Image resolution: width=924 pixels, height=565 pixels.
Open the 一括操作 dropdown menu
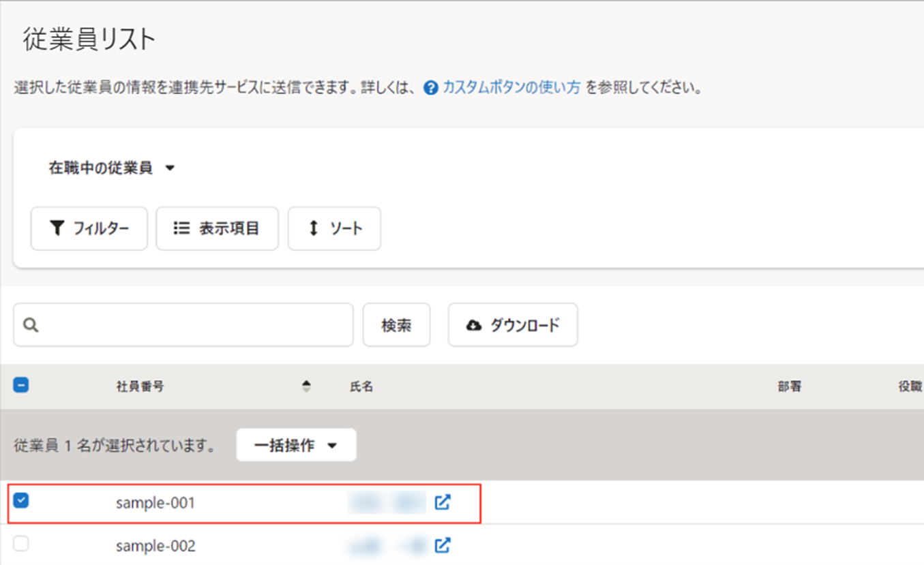[x=296, y=445]
